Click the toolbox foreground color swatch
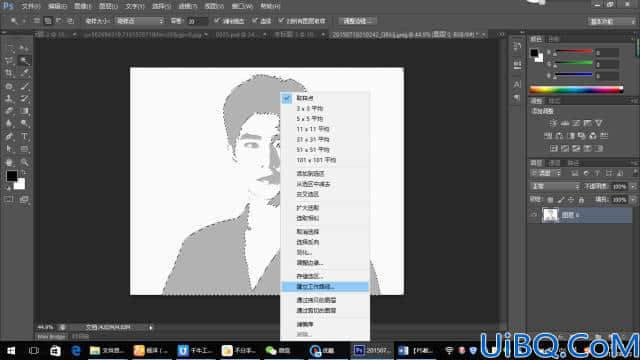 point(11,176)
